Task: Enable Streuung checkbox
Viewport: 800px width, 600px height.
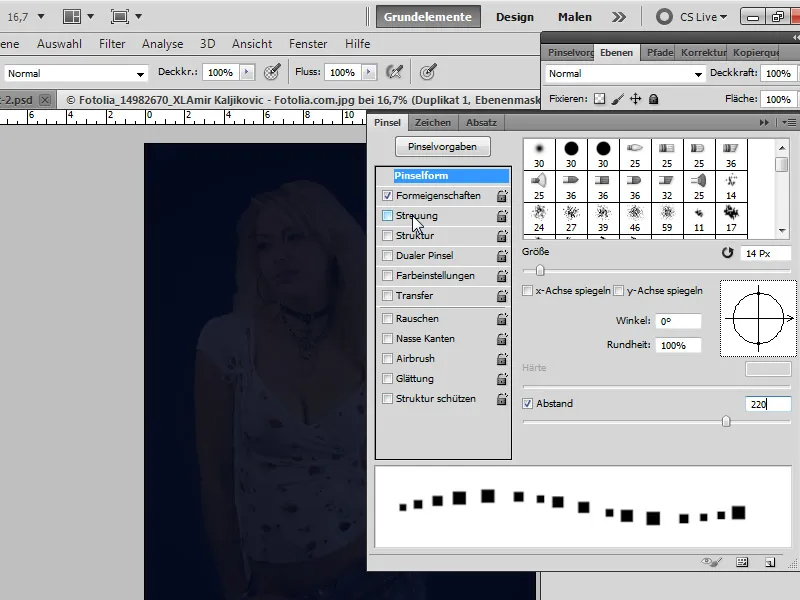Action: coord(387,215)
